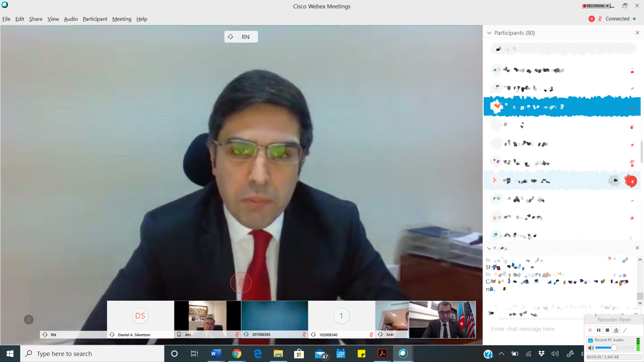The height and width of the screenshot is (362, 644).
Task: Click Webex Meetings icon on taskbar
Action: pos(403,354)
